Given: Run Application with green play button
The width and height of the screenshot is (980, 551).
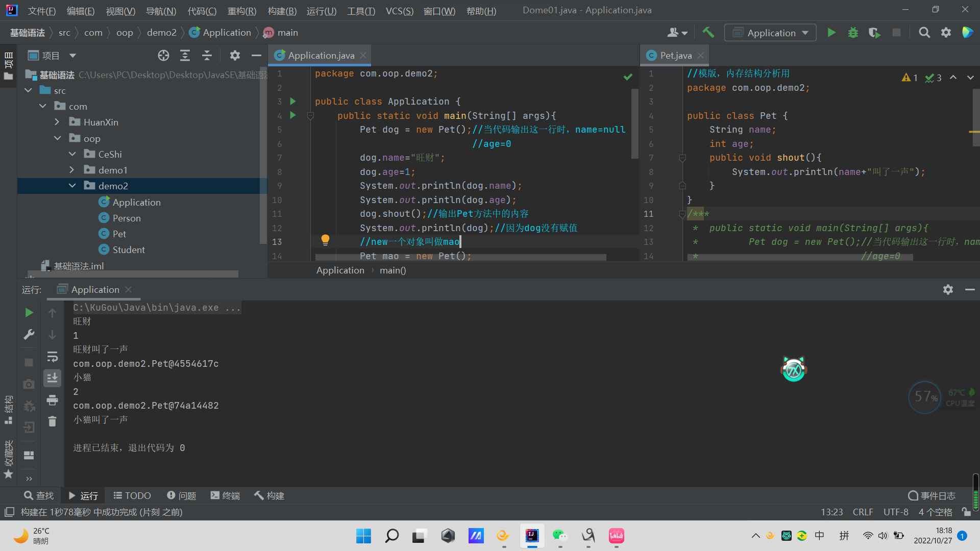Looking at the screenshot, I should (831, 33).
